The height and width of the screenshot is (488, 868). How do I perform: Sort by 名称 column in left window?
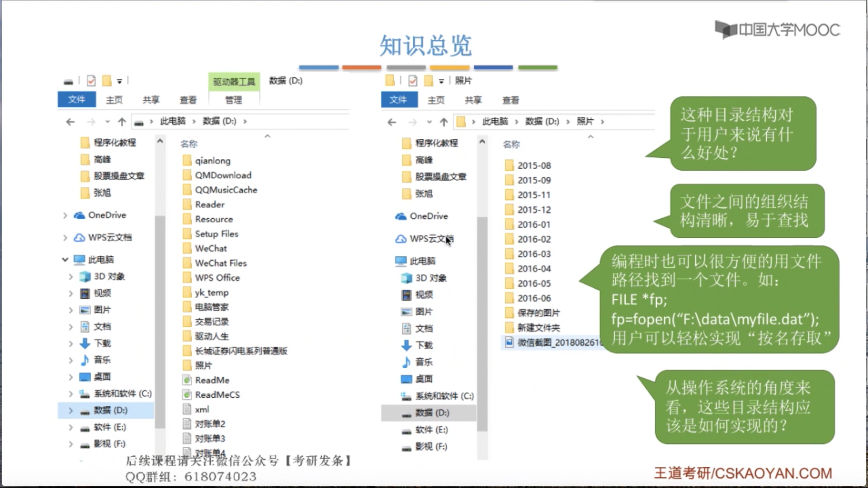pyautogui.click(x=189, y=144)
